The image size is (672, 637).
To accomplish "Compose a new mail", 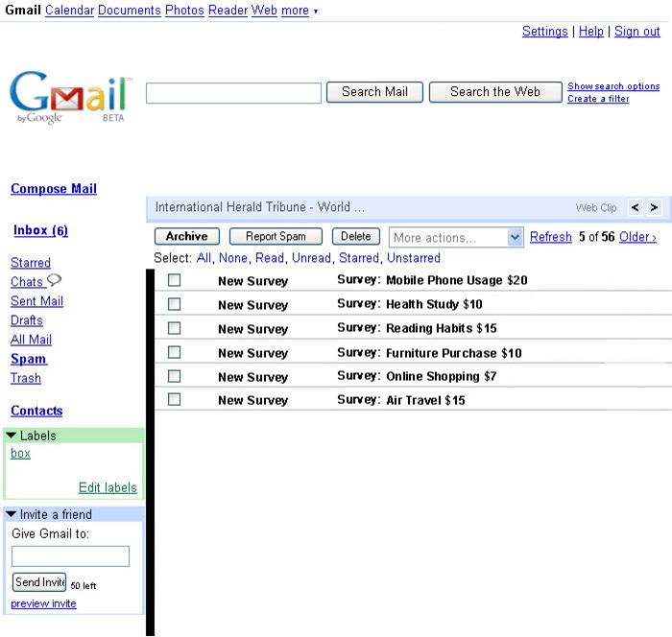I will click(54, 188).
